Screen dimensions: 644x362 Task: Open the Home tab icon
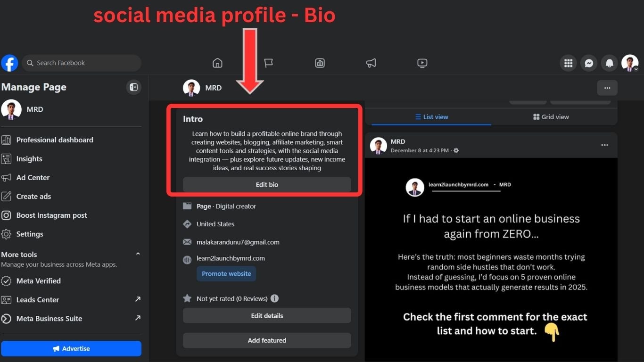[217, 63]
